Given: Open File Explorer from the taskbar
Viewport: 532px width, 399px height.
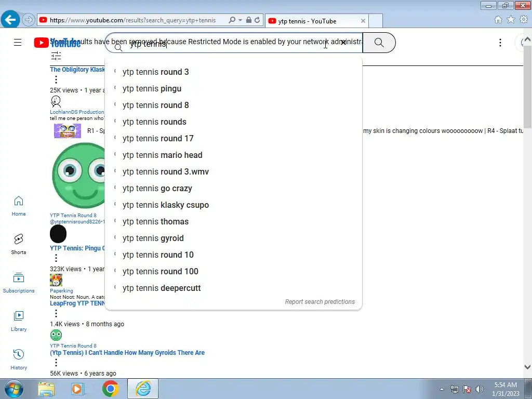Looking at the screenshot, I should tap(46, 389).
